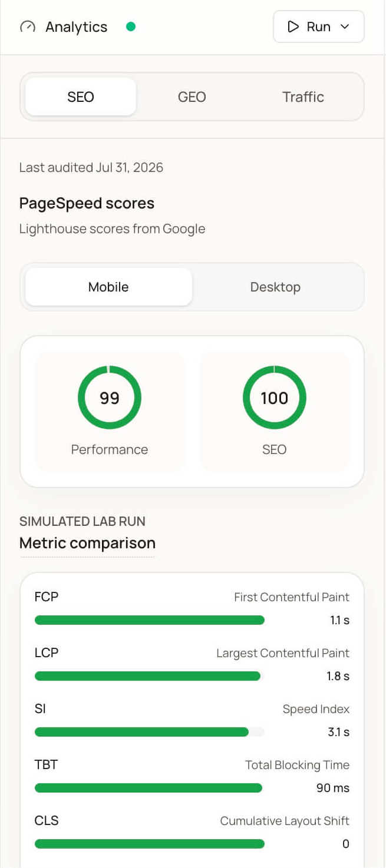This screenshot has height=868, width=386.
Task: Click the Performance score ring showing 99
Action: pos(110,398)
